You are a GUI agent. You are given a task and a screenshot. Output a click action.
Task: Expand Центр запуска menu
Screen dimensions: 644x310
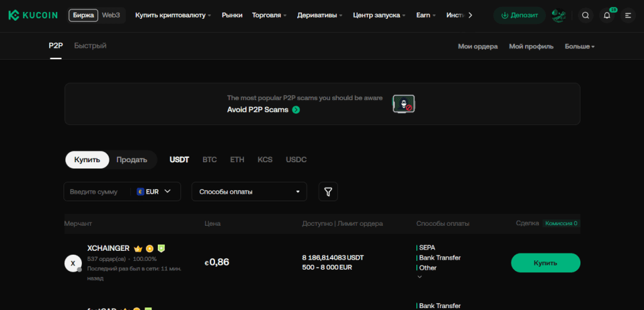tap(379, 16)
